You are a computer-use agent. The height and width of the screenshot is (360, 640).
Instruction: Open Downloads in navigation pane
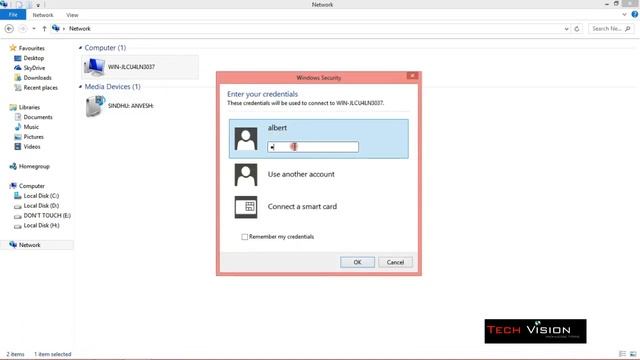(x=38, y=78)
